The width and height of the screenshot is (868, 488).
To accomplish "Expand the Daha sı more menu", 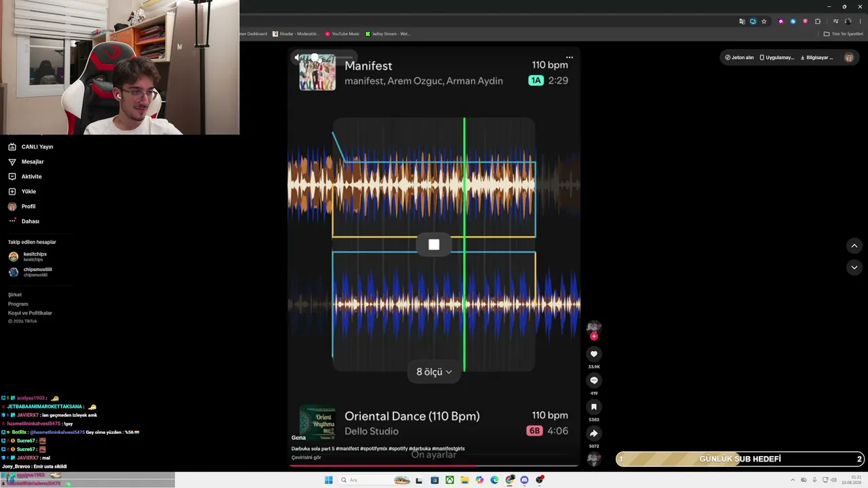I will click(x=24, y=221).
